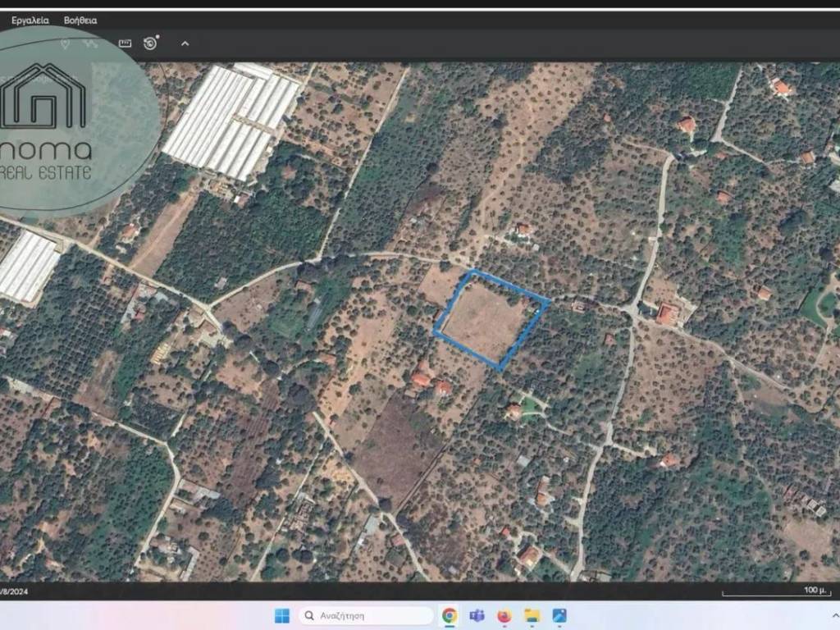Open File Explorer from the taskbar
The image size is (840, 630).
(x=532, y=615)
